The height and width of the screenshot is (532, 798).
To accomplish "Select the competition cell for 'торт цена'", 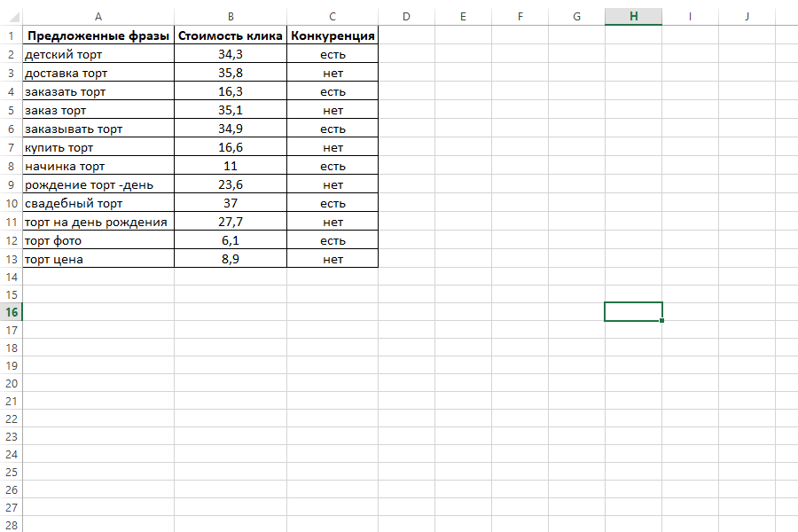I will (332, 259).
